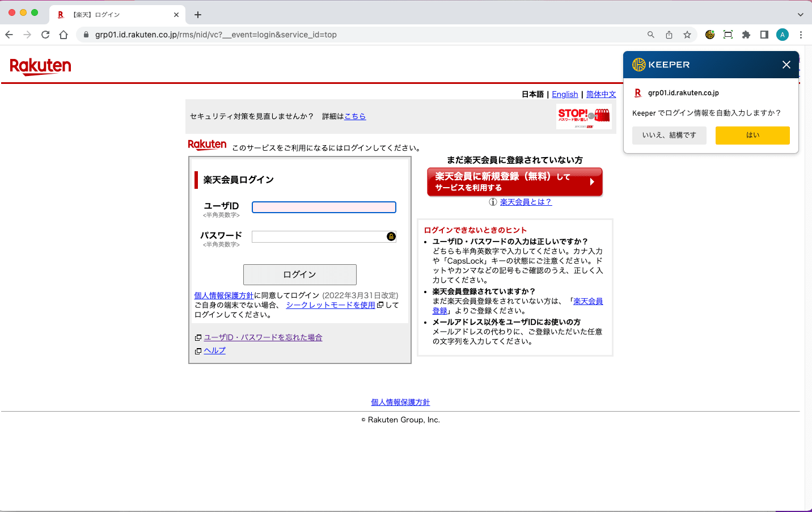
Task: Bookmark this page with the star icon
Action: [687, 35]
